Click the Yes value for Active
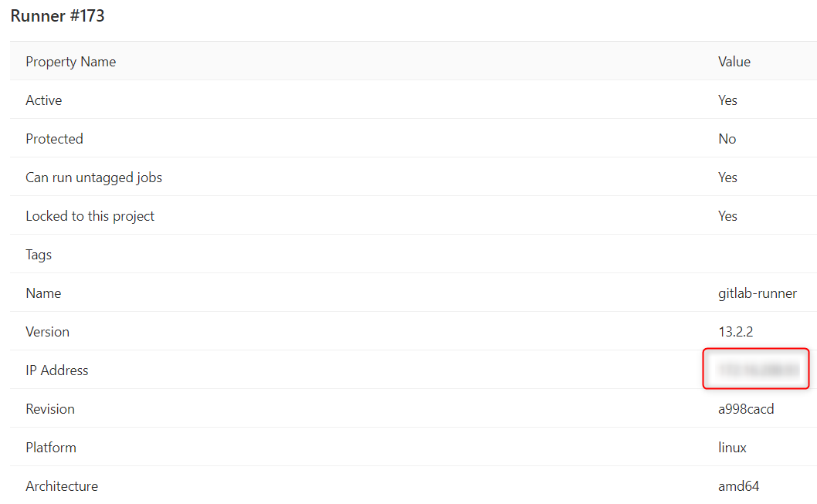Screen dimensions: 817x504 click(x=727, y=100)
